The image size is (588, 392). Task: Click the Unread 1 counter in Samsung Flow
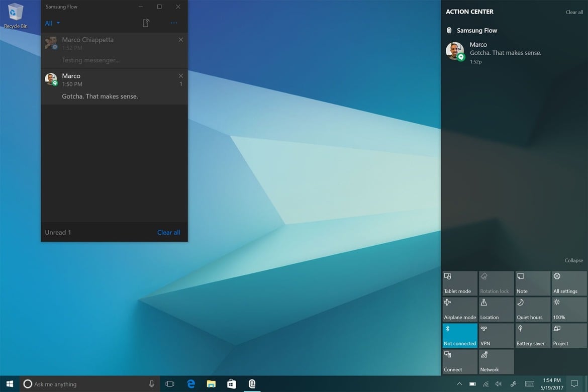(x=58, y=233)
